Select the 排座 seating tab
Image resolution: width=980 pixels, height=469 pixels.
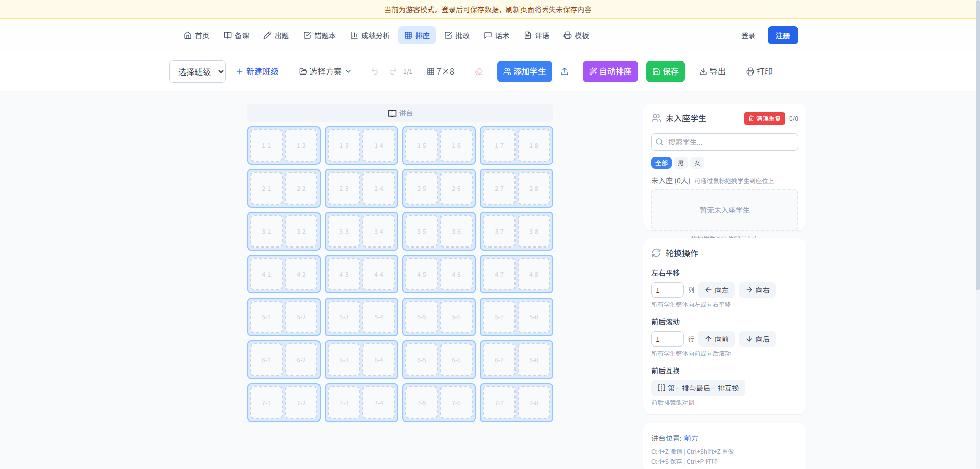click(x=417, y=35)
